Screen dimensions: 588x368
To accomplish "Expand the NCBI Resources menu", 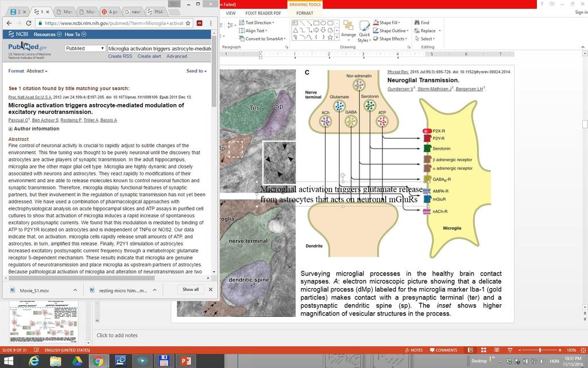I will 48,34.
